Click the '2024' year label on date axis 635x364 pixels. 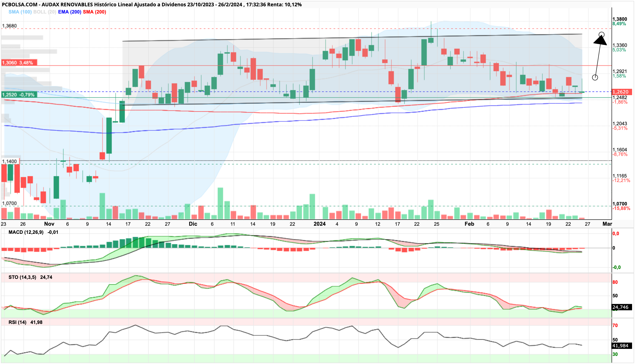tap(319, 224)
